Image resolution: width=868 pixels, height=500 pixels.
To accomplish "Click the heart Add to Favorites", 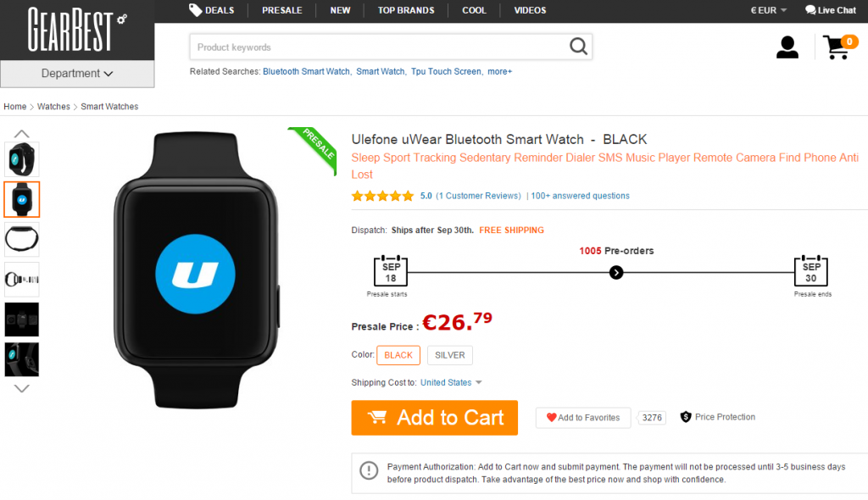I will [583, 418].
